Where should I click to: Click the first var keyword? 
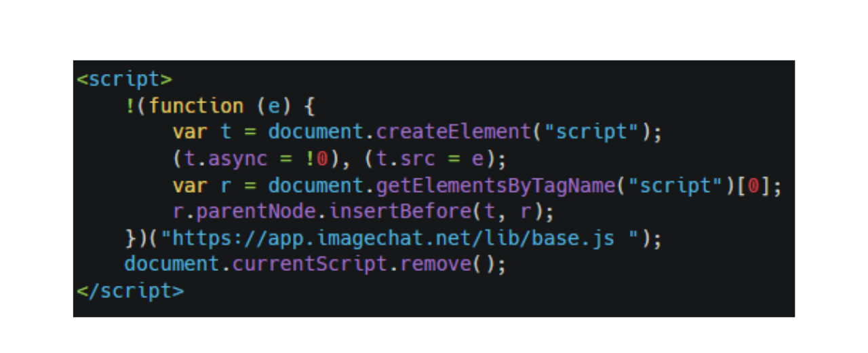pyautogui.click(x=189, y=132)
